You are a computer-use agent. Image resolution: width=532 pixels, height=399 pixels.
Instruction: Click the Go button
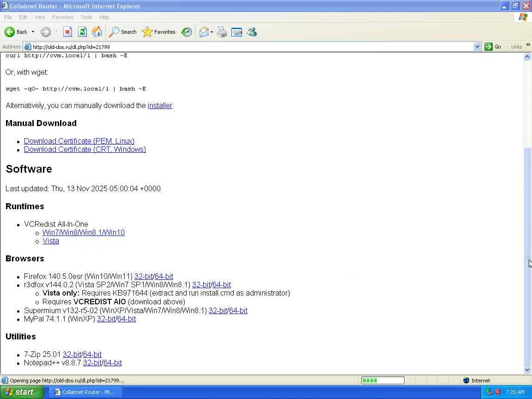click(493, 47)
